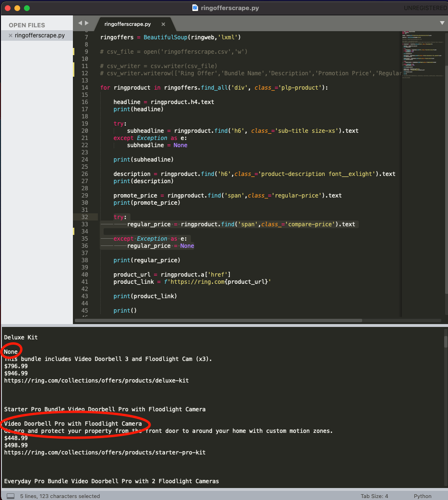Go to next tab with the right arrow
Image resolution: width=448 pixels, height=500 pixels.
tap(87, 23)
